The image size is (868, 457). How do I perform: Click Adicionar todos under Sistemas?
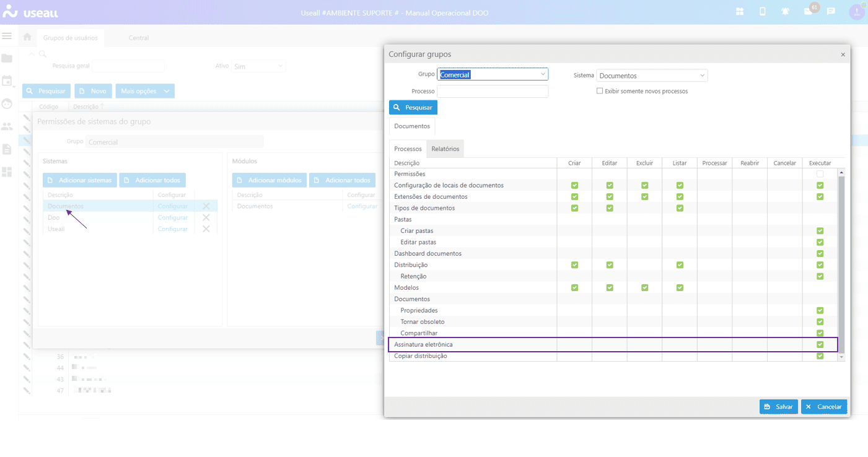(152, 180)
